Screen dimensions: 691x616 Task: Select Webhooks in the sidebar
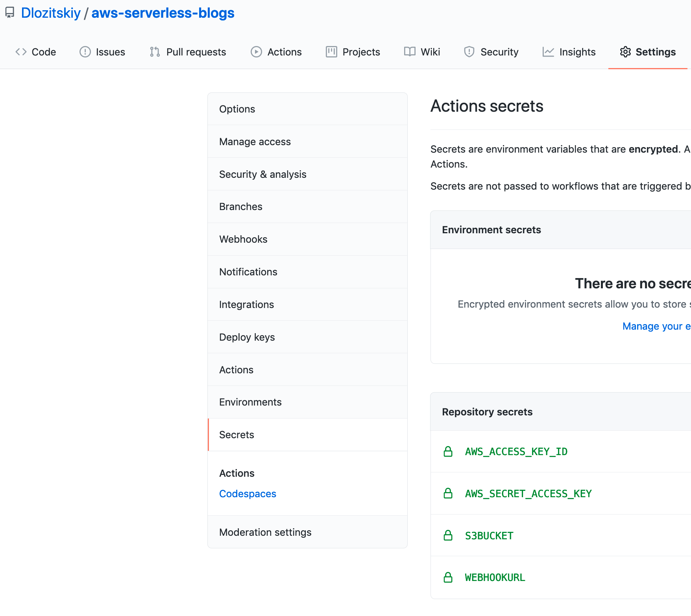[x=307, y=239]
